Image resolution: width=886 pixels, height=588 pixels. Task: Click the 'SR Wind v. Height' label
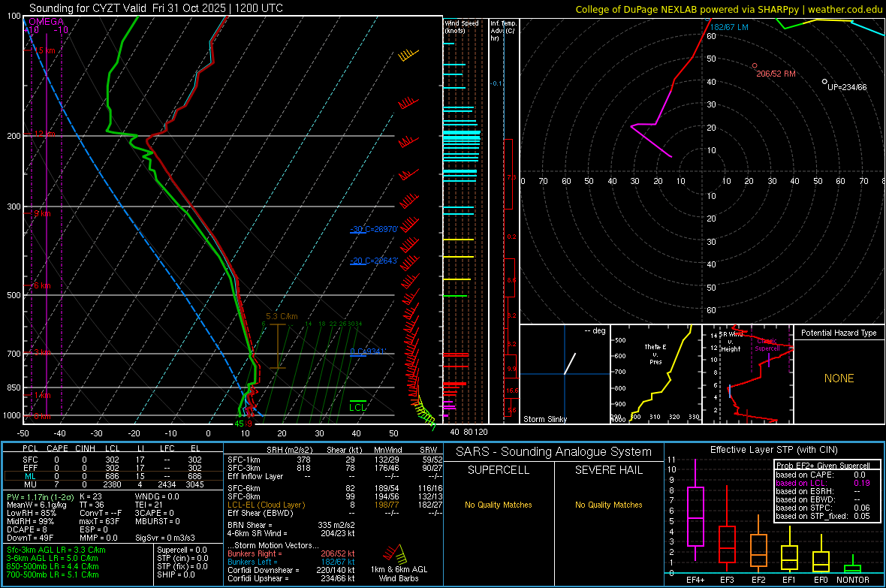[x=730, y=342]
